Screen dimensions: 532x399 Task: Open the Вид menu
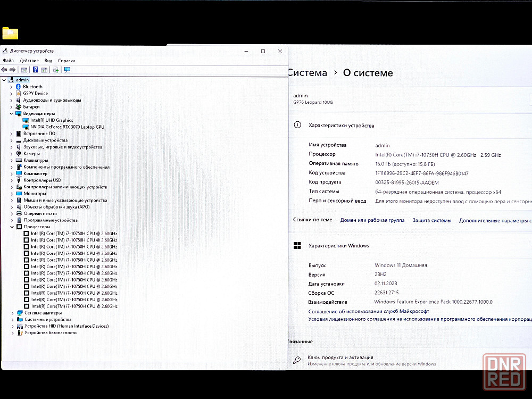tap(48, 61)
